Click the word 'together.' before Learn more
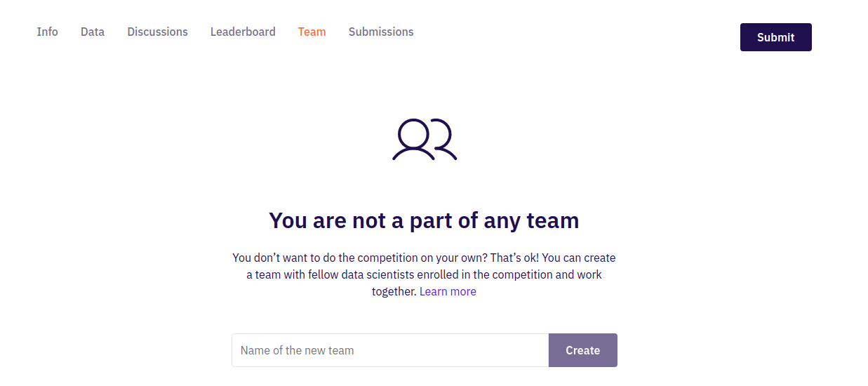 click(x=394, y=291)
